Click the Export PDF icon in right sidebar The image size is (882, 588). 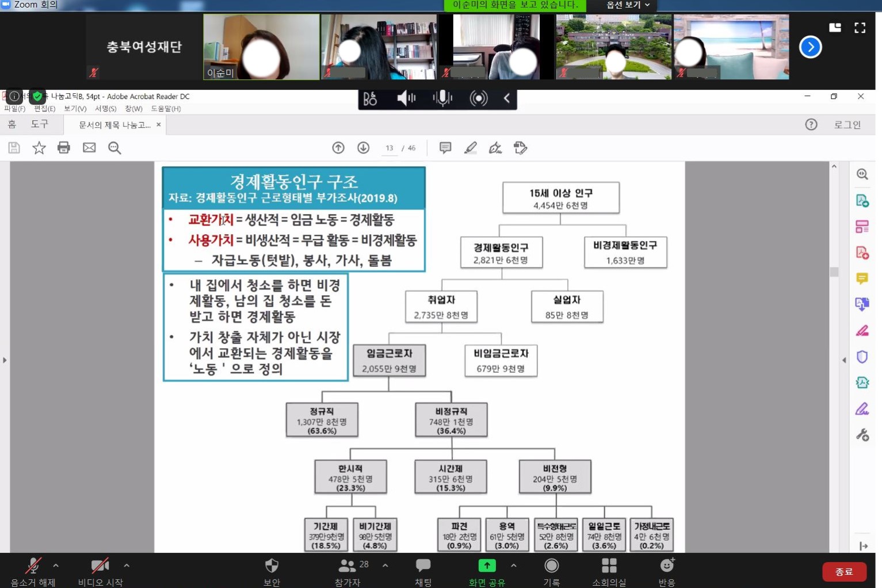coord(862,201)
